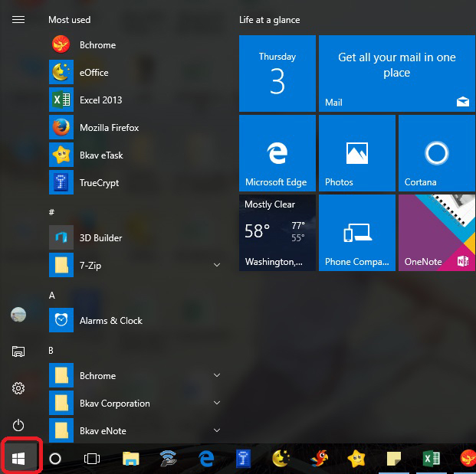The width and height of the screenshot is (476, 474).
Task: Open Settings gear in Start sidebar
Action: [x=18, y=388]
